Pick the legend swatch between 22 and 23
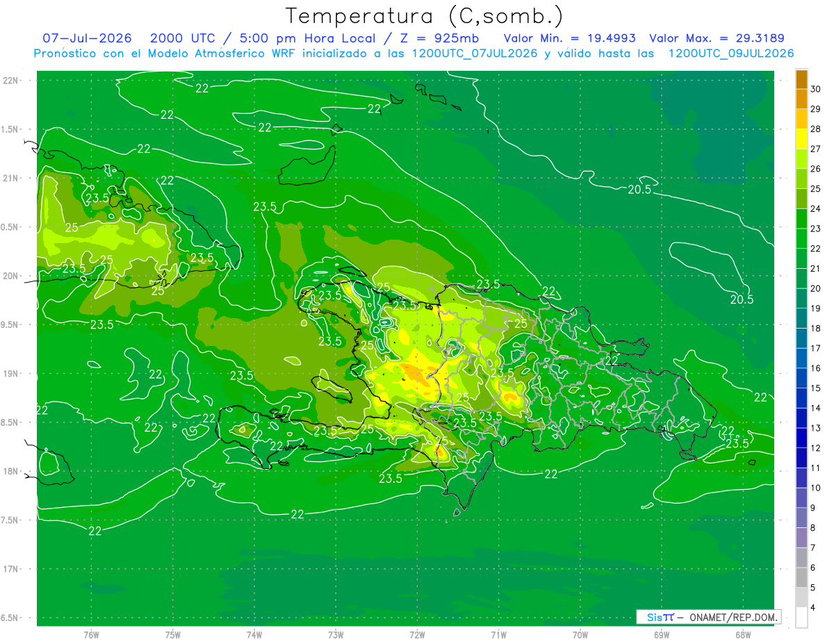Screen dimensions: 834x644 pos(801,238)
